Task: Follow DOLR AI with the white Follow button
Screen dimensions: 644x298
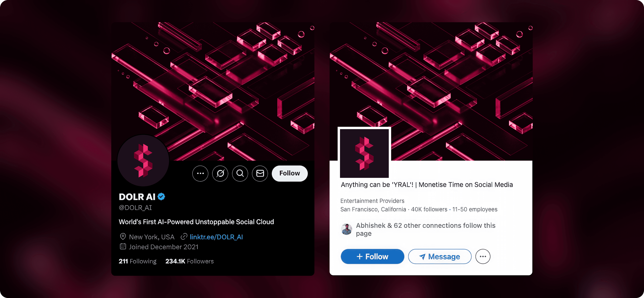Action: (x=289, y=173)
